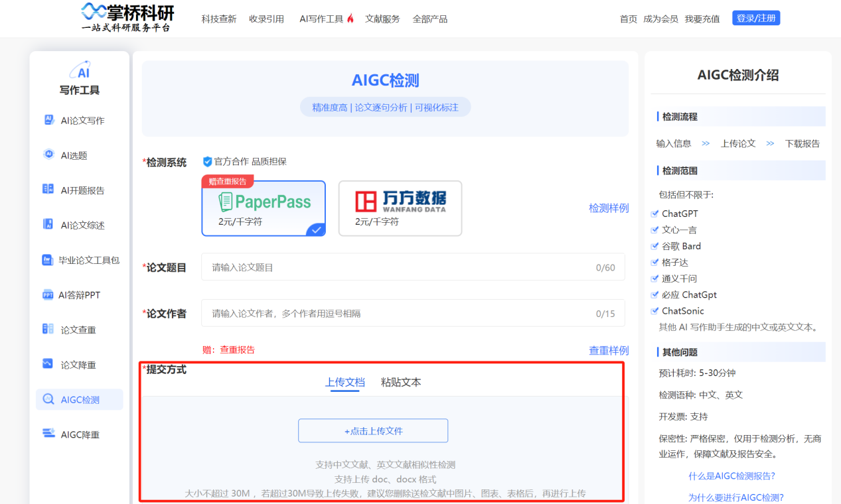
Task: Click the AI选题 sidebar icon
Action: tap(48, 155)
